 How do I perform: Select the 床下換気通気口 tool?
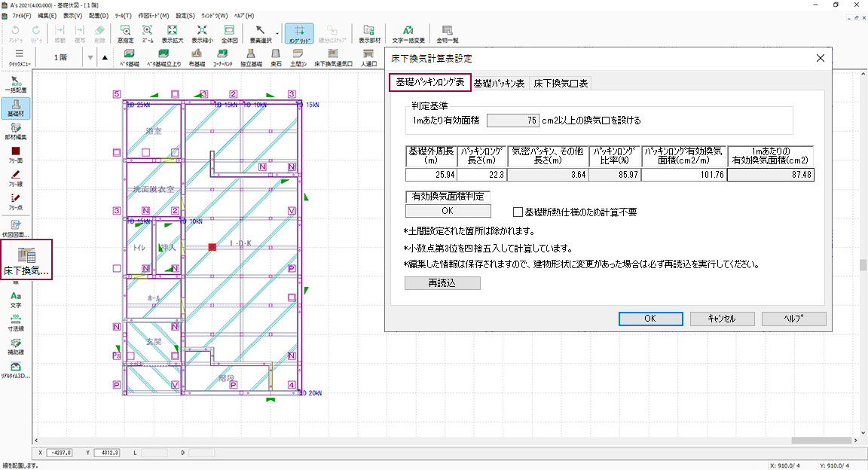(333, 57)
